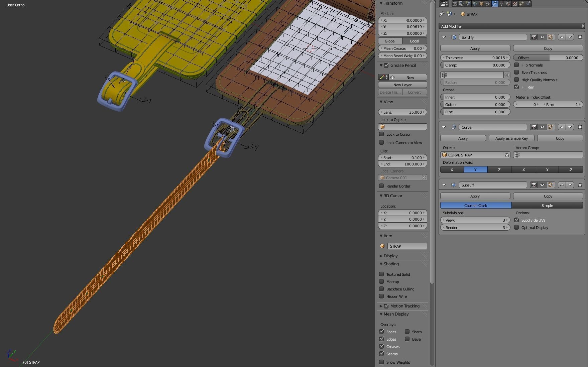Toggle Solidify modifier edit mode display

(551, 37)
